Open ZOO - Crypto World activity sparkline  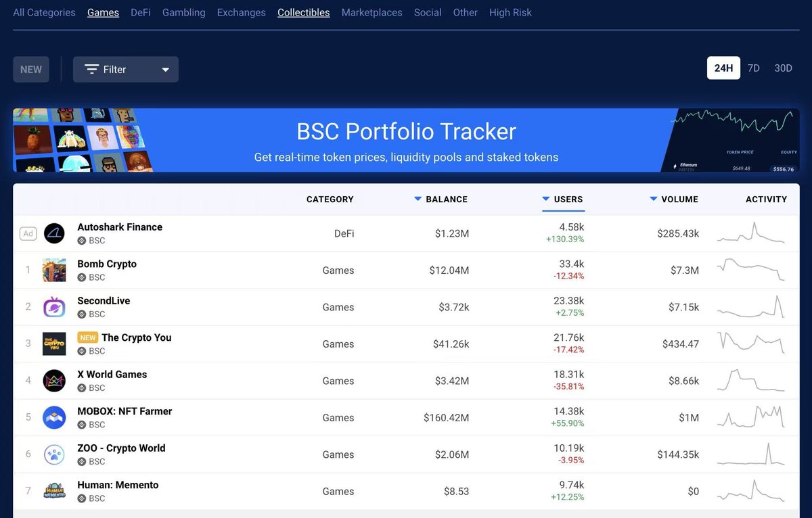[751, 454]
